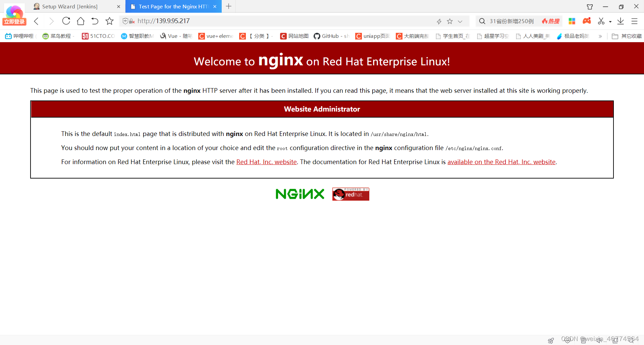Open the 学生首页 bookmark
Viewport: 644px width, 345px height.
[x=452, y=36]
